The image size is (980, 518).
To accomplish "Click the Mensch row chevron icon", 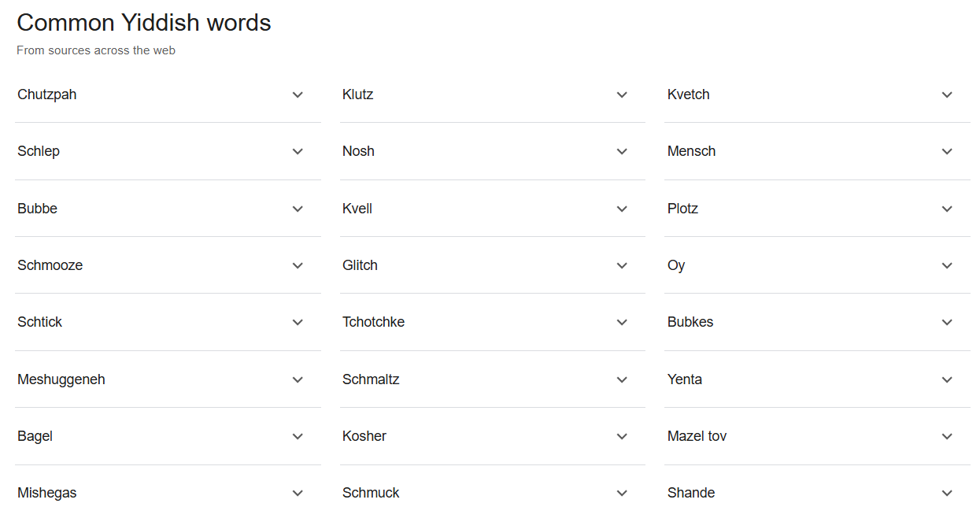I will 947,151.
